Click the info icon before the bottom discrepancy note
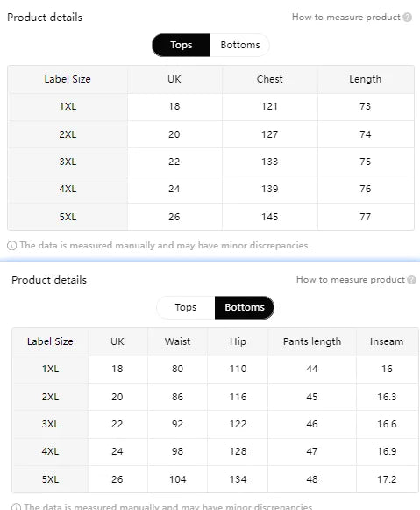This screenshot has width=420, height=510. click(x=16, y=506)
